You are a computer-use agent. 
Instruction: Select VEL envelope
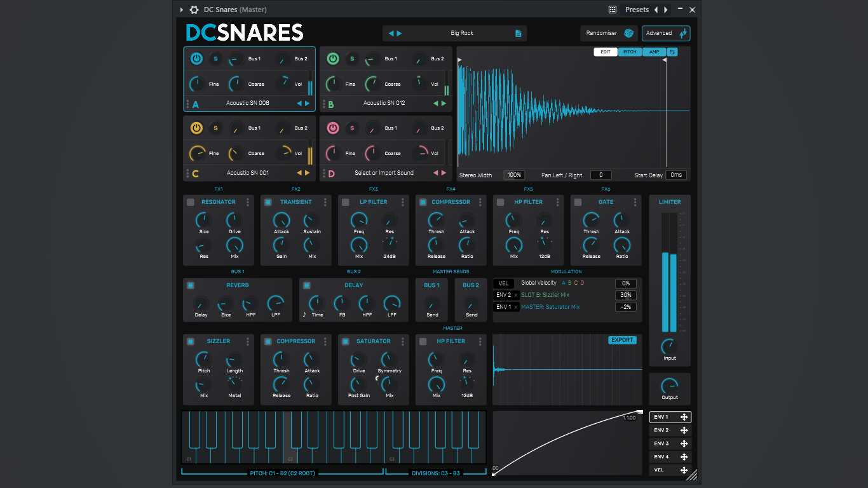pyautogui.click(x=670, y=470)
